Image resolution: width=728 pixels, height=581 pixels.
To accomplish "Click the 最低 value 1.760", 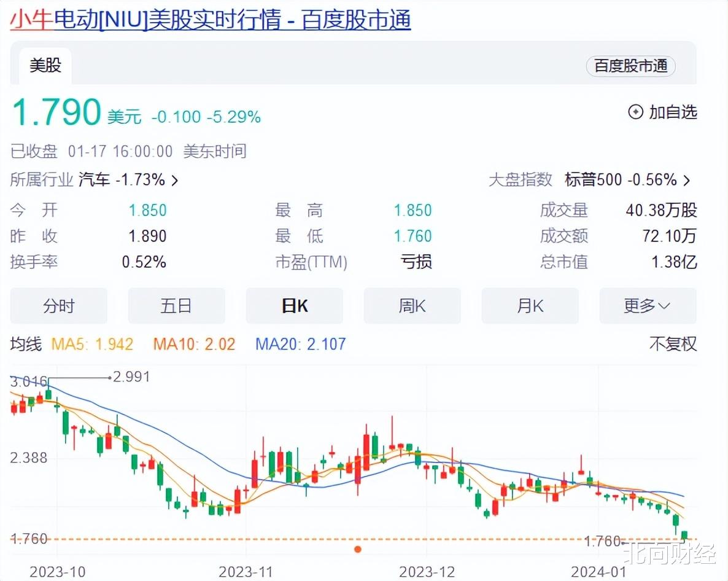I will (412, 236).
